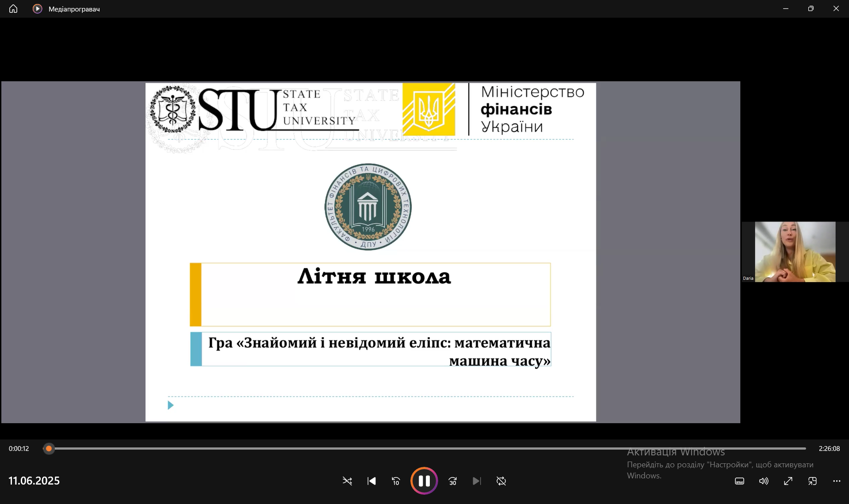
Task: Skip forward 30 seconds
Action: [452, 481]
